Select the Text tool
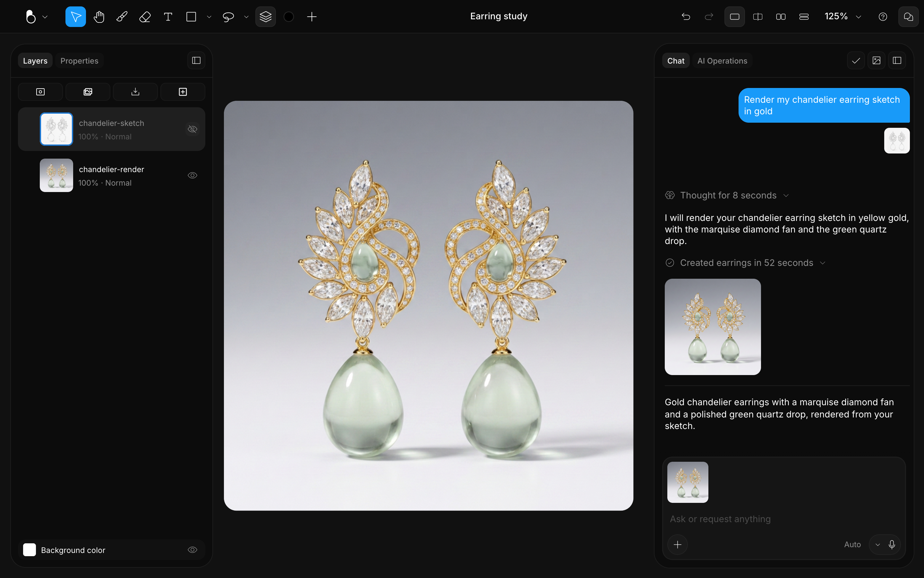Screen dimensions: 924x578 [x=168, y=17]
